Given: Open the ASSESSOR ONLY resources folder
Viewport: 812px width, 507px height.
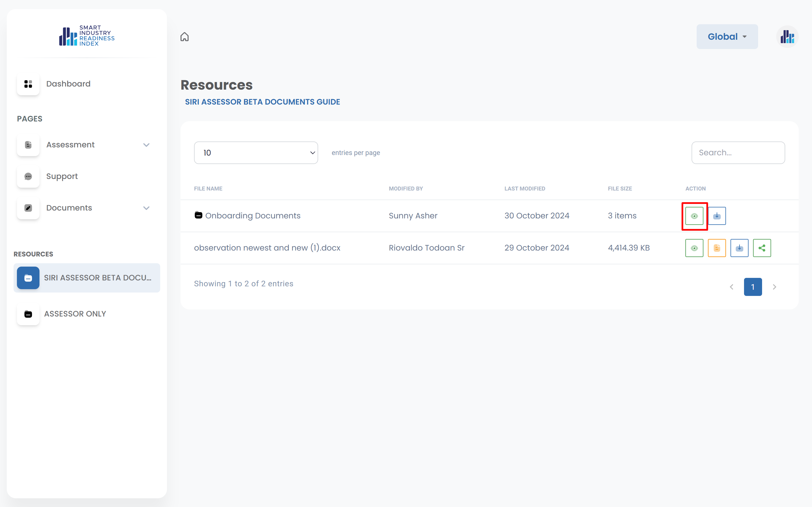Looking at the screenshot, I should (75, 314).
